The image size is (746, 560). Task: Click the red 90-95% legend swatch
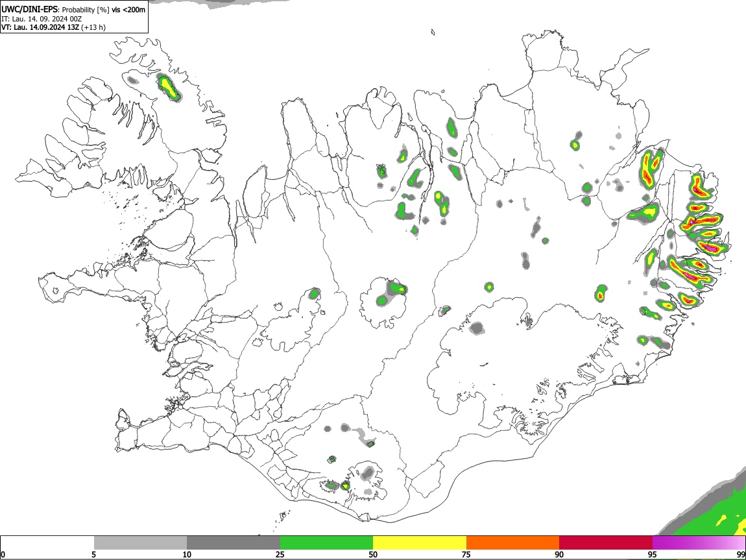[x=606, y=542]
